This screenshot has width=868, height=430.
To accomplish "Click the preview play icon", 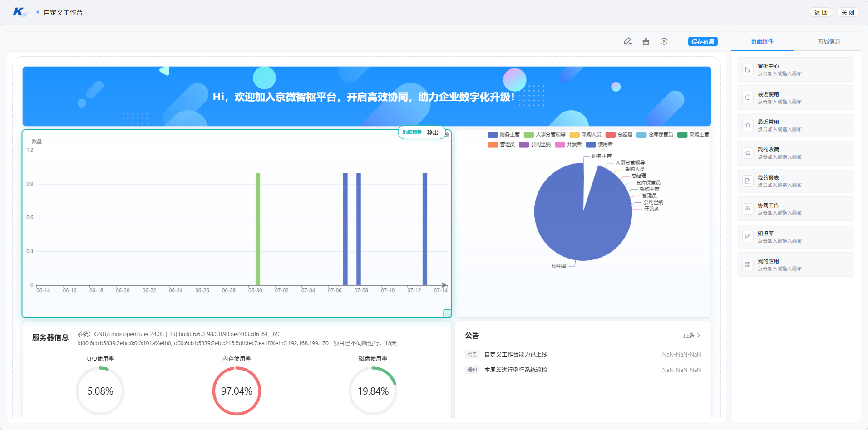I will (x=664, y=42).
